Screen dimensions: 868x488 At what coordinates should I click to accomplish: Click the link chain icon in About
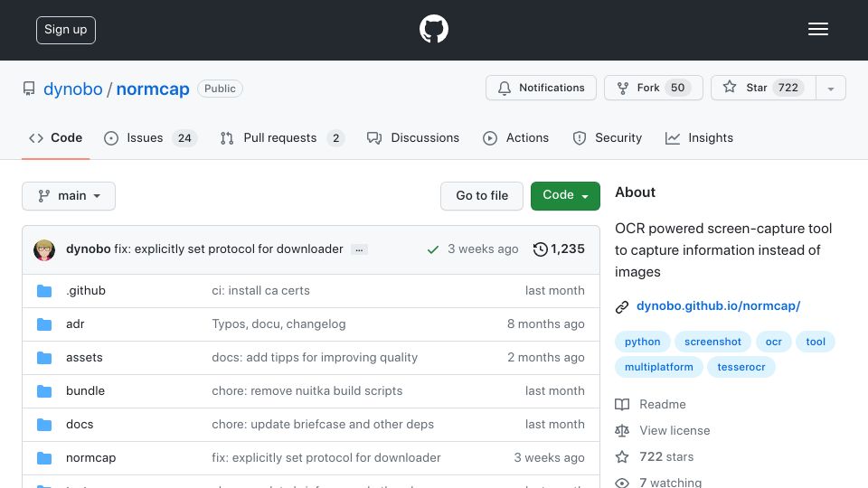coord(622,307)
